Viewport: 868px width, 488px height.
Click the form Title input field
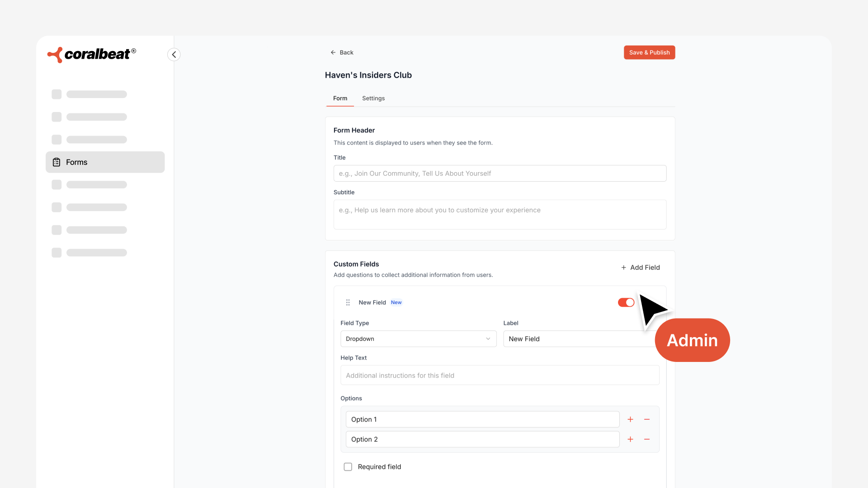500,174
